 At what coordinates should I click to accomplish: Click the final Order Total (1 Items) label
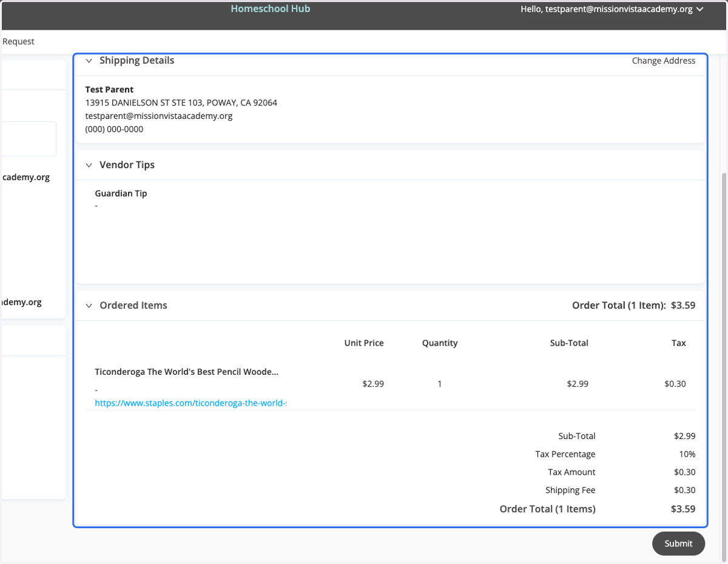coord(547,509)
